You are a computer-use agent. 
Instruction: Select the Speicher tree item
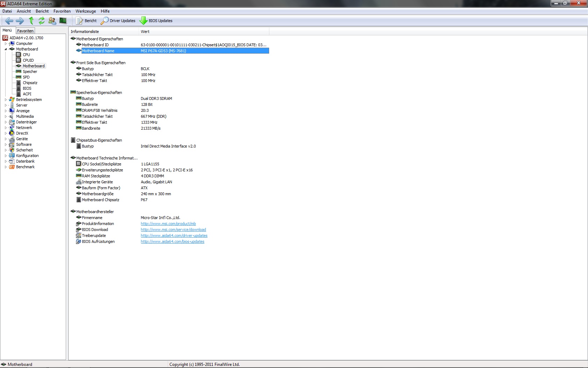(30, 71)
